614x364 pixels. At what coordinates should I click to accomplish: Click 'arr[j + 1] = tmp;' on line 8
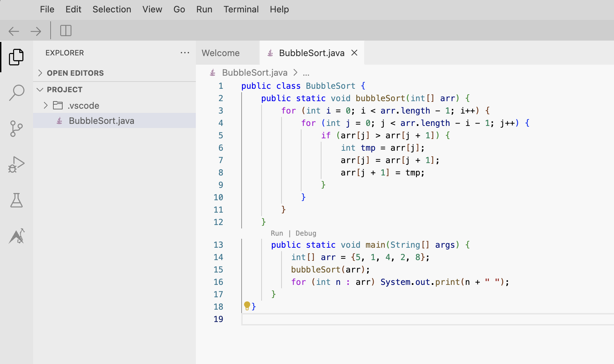pos(383,172)
